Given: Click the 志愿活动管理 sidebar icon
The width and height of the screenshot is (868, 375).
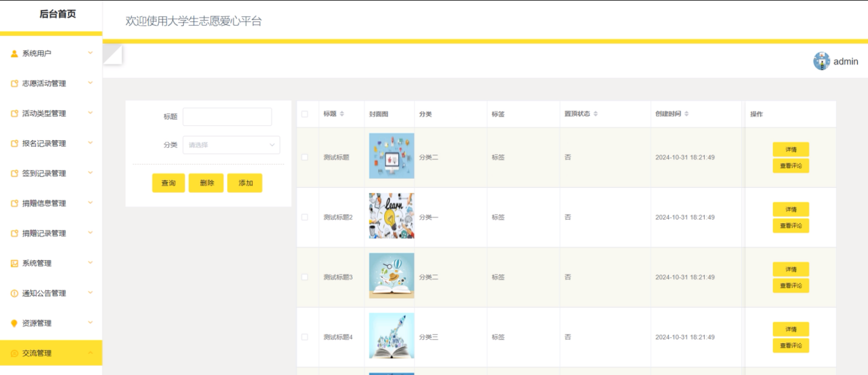Looking at the screenshot, I should click(x=15, y=83).
